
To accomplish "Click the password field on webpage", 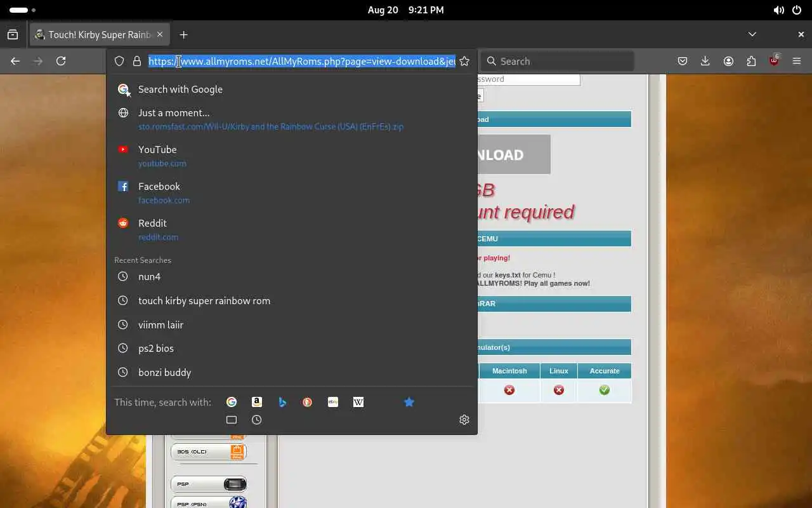I will tap(528, 79).
